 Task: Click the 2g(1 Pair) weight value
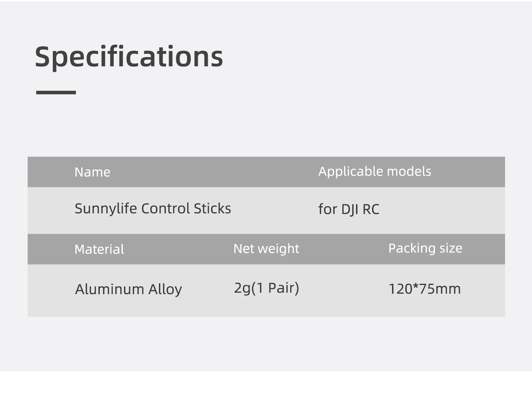[266, 288]
